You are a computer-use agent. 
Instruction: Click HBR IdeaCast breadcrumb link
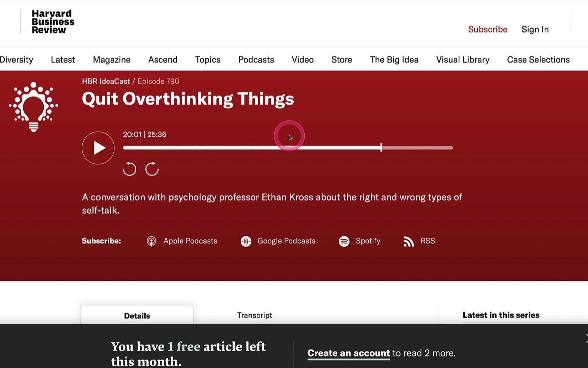(106, 81)
